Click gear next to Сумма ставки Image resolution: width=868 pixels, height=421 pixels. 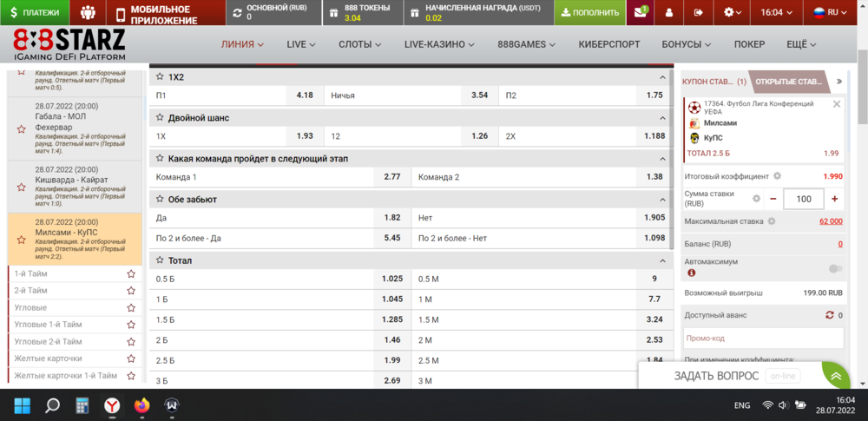tap(756, 198)
